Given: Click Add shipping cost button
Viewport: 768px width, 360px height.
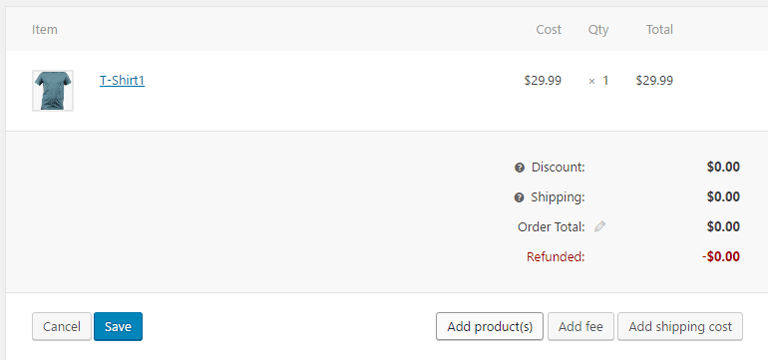Looking at the screenshot, I should [680, 326].
